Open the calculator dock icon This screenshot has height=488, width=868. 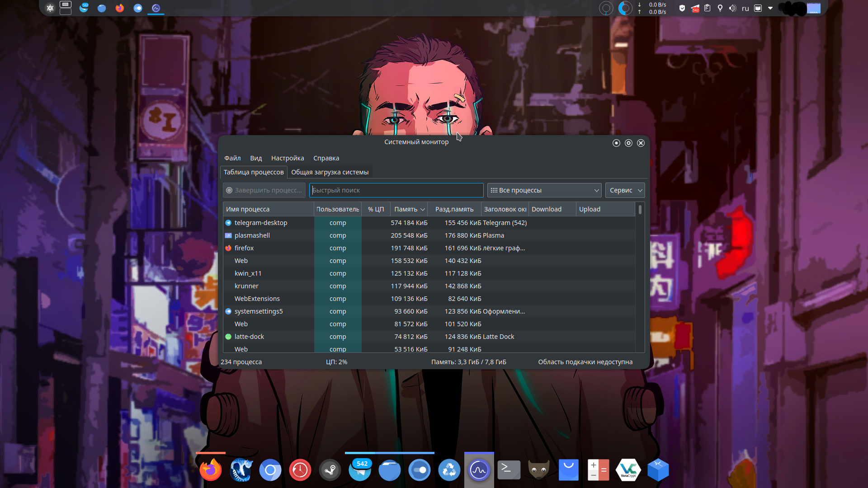(x=599, y=470)
